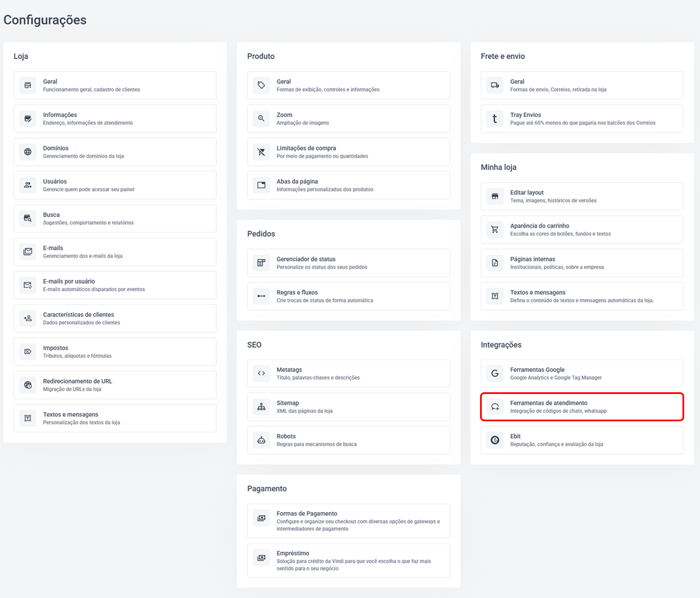Open Ferramentas de atendimento integration
Image resolution: width=700 pixels, height=598 pixels.
point(582,407)
